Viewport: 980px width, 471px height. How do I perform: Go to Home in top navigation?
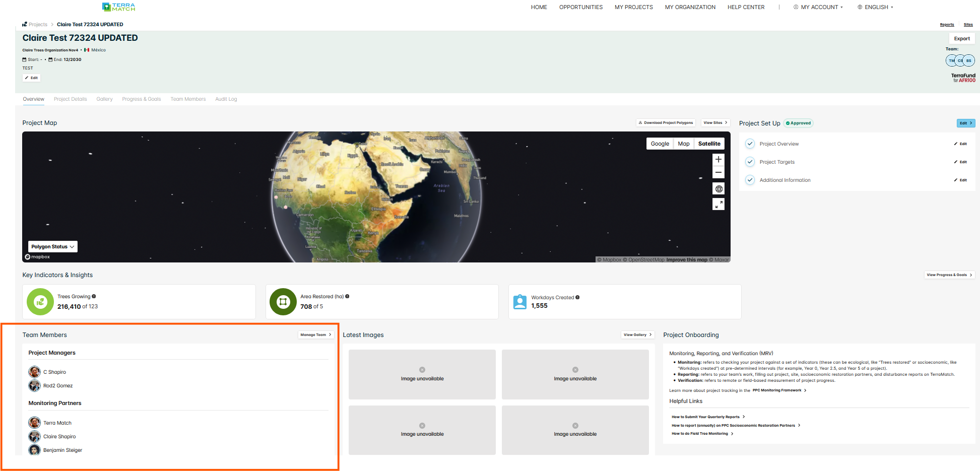click(x=539, y=7)
